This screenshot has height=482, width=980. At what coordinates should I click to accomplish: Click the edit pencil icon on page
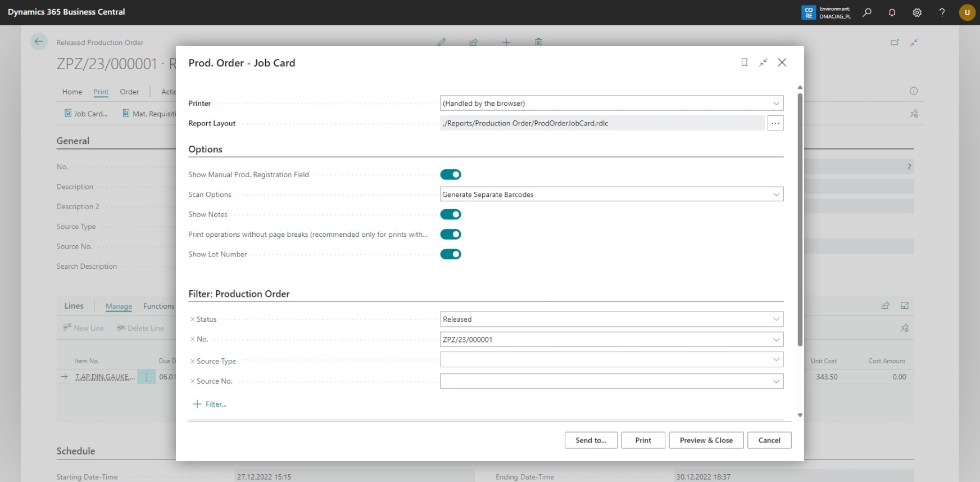[442, 42]
